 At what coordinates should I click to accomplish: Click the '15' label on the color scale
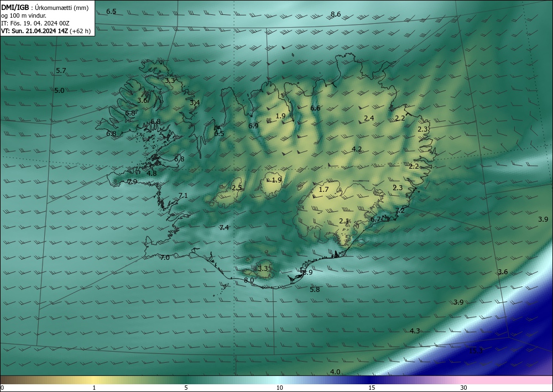[x=372, y=388]
